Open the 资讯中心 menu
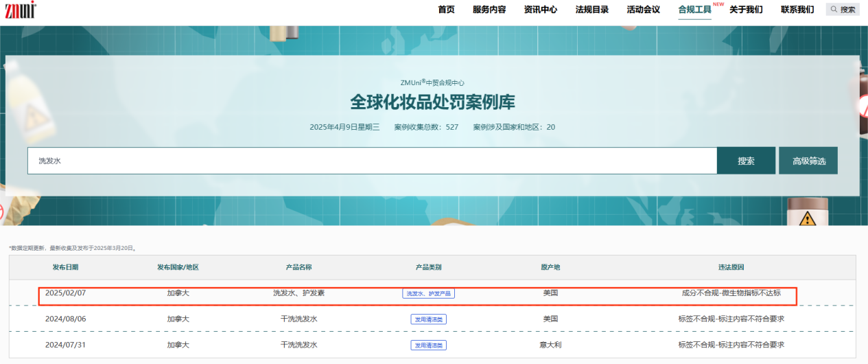The width and height of the screenshot is (868, 364). click(541, 10)
